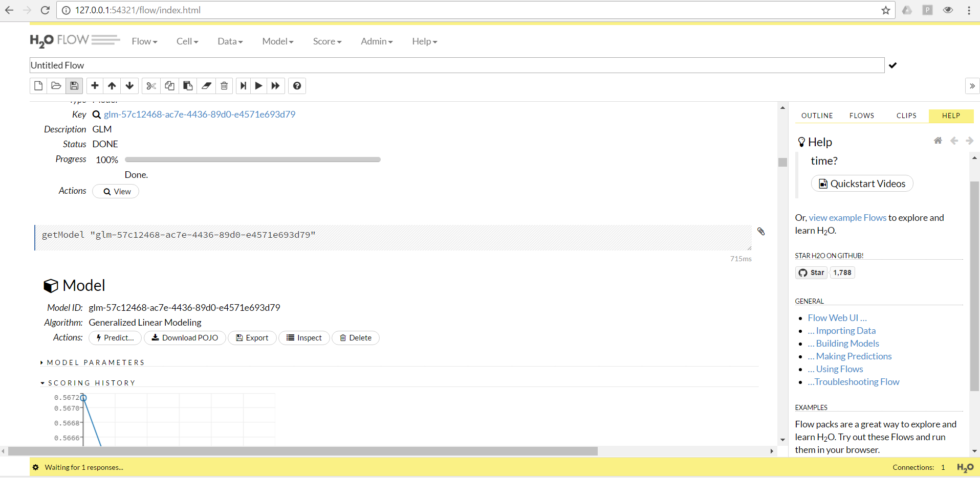The image size is (980, 478).
Task: Click the horizontal scrollbar thumb
Action: (x=303, y=451)
